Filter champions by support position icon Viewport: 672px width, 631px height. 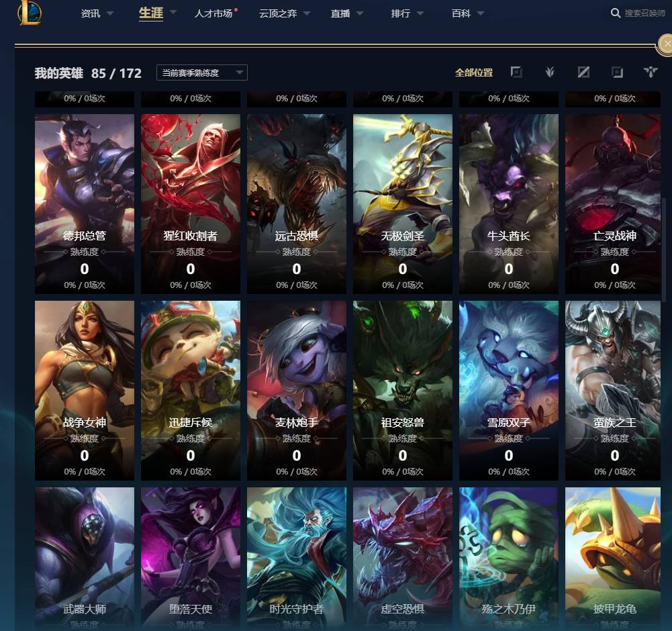[x=651, y=72]
